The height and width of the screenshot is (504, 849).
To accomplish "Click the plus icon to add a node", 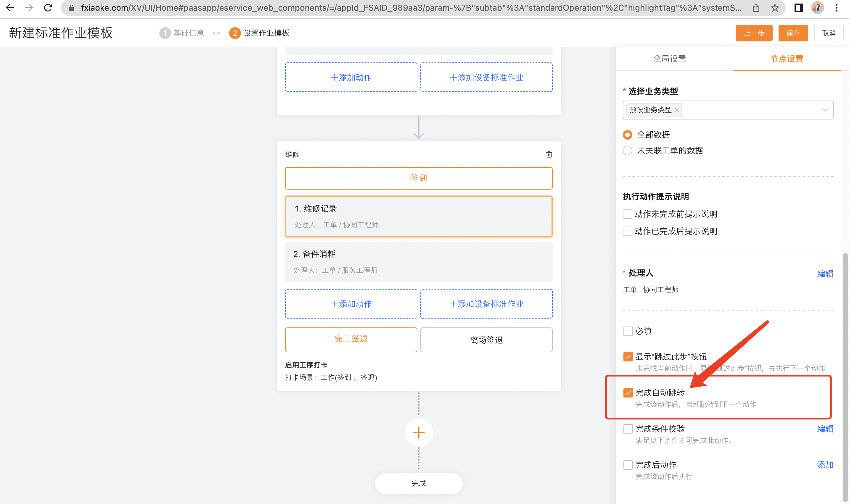I will pyautogui.click(x=418, y=433).
